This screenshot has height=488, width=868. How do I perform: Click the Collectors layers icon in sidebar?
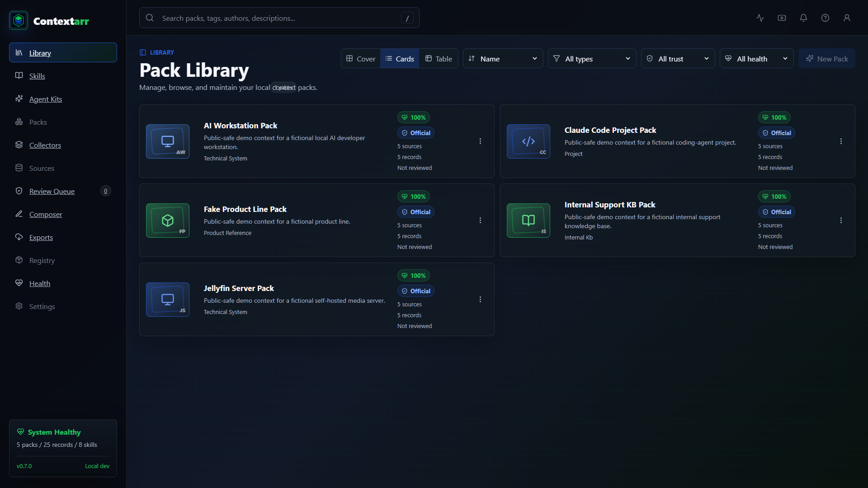pyautogui.click(x=19, y=145)
